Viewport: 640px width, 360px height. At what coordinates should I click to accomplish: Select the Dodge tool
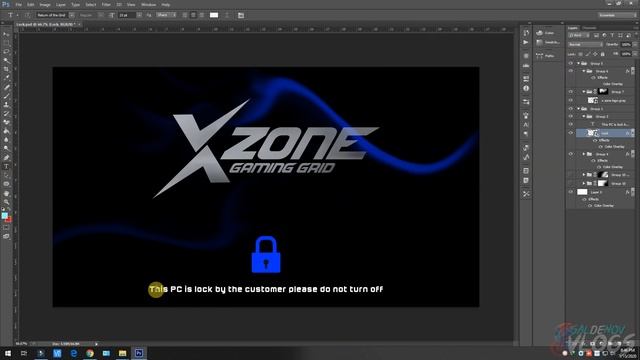click(x=7, y=149)
